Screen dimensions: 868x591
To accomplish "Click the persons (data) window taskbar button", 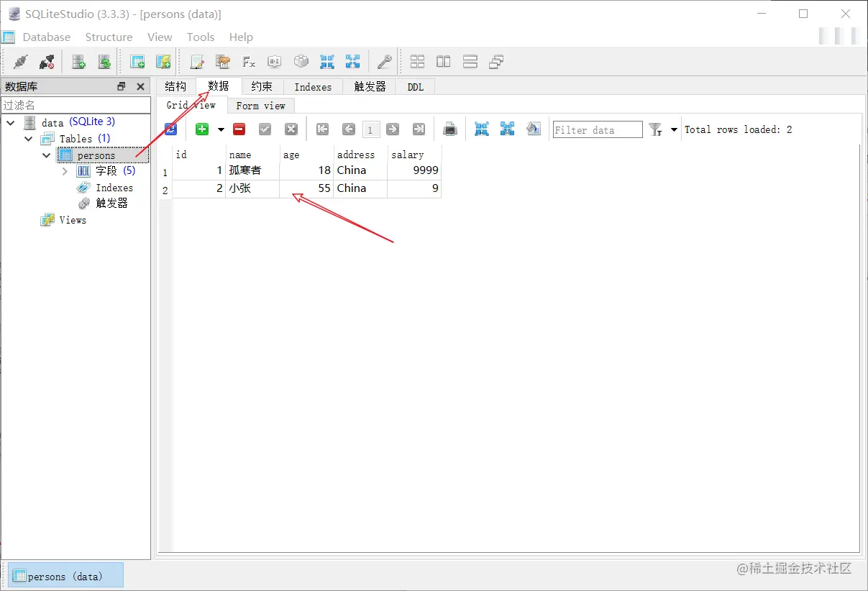I will pos(65,576).
